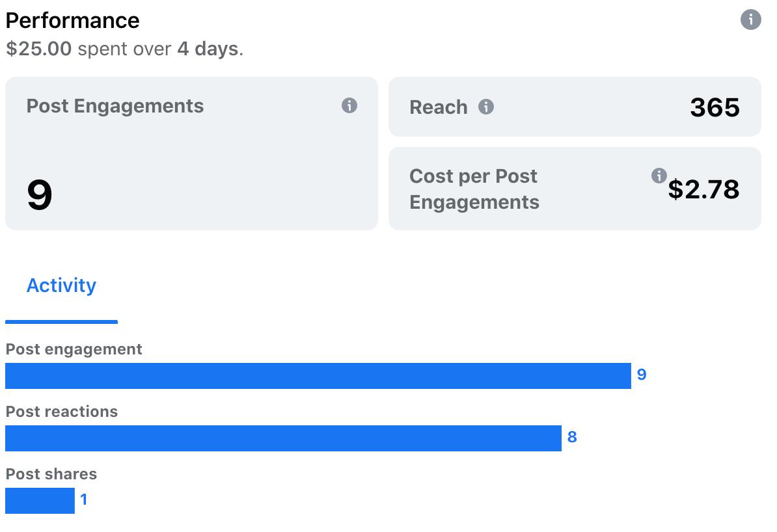Click the Post shares blue bar
The width and height of the screenshot is (777, 532).
pos(40,501)
